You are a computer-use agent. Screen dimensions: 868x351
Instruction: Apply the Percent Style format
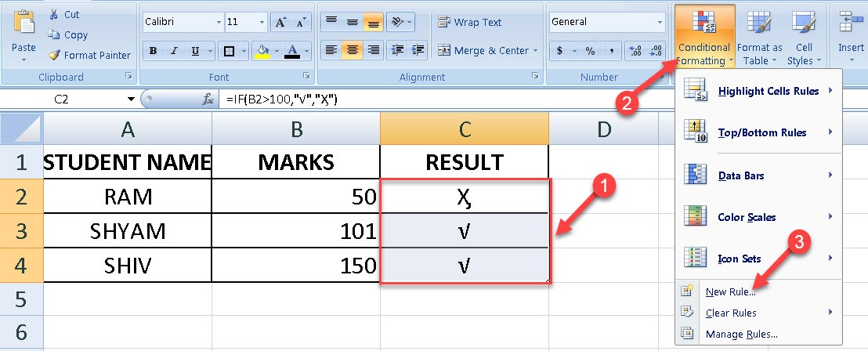(590, 51)
